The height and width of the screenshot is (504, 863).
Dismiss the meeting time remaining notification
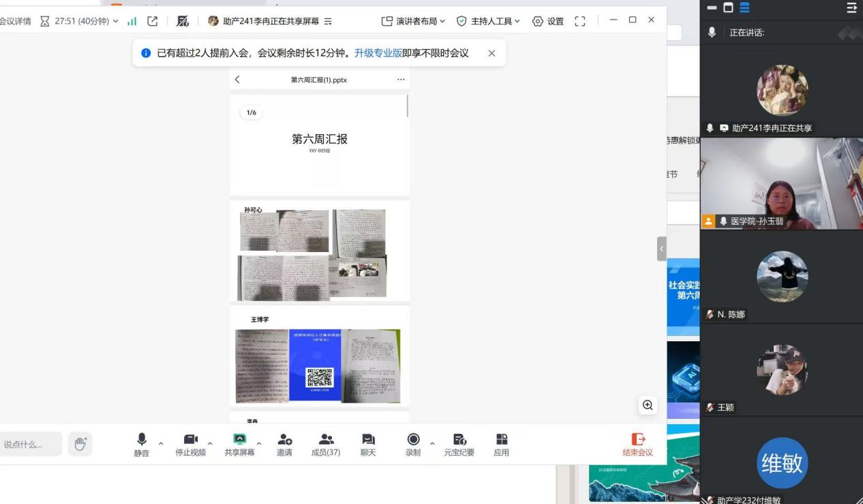pos(491,53)
